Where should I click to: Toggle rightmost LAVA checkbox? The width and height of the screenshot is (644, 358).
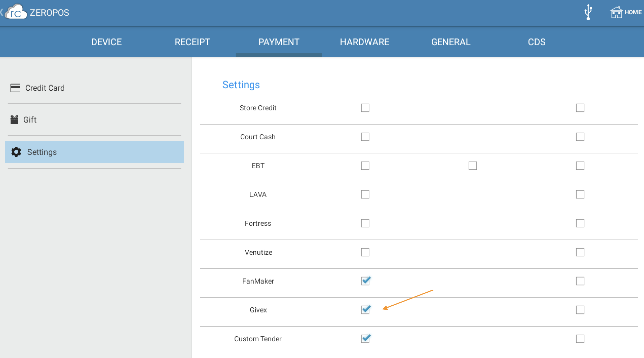pos(580,194)
